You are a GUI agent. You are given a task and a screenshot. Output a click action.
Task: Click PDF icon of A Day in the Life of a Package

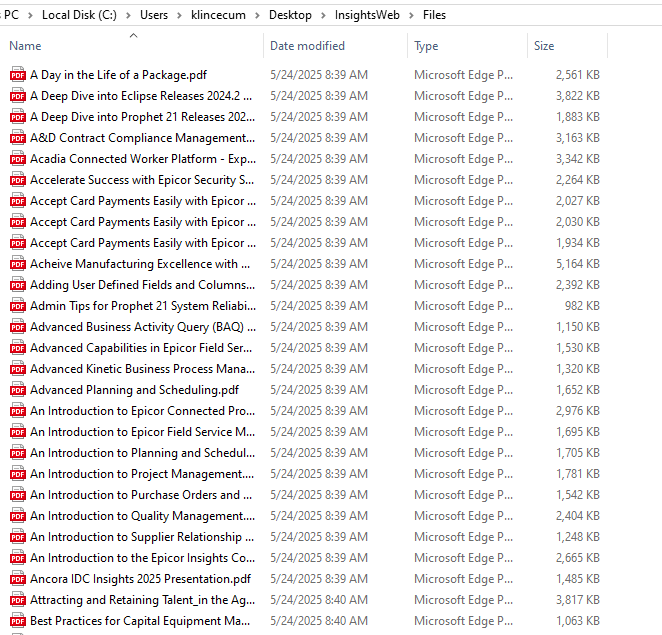click(18, 75)
